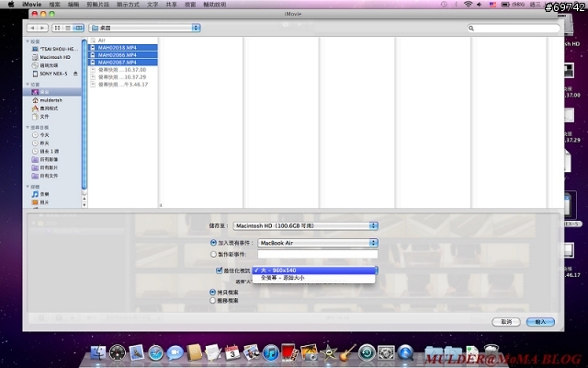The width and height of the screenshot is (588, 368).
Task: Collapse the 設備 section in the sidebar
Action: pyautogui.click(x=28, y=41)
